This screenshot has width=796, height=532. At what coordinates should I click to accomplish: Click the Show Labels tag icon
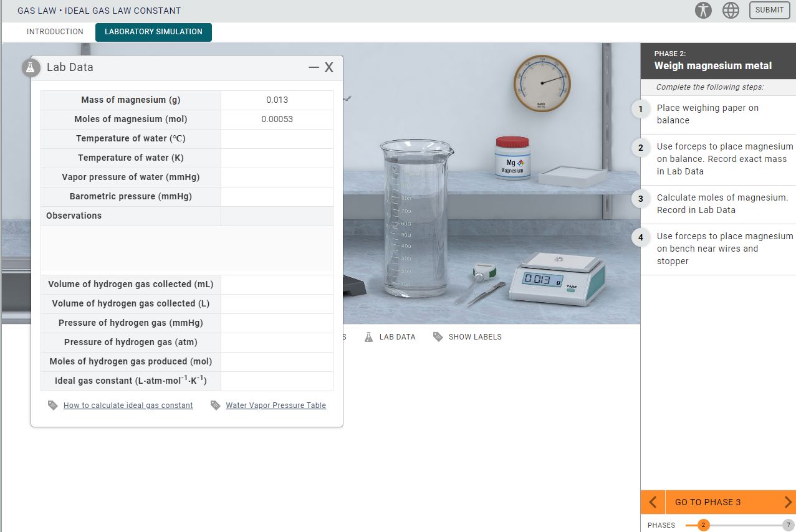[x=438, y=336]
